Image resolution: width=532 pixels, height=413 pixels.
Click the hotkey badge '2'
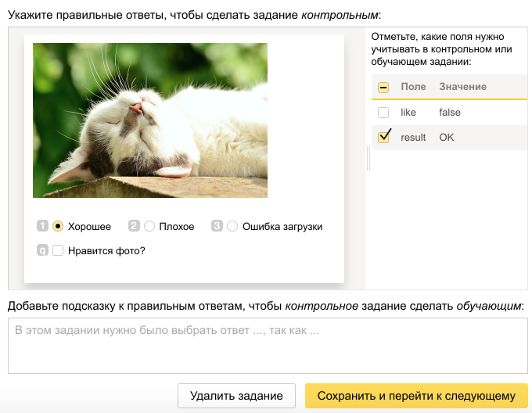134,226
